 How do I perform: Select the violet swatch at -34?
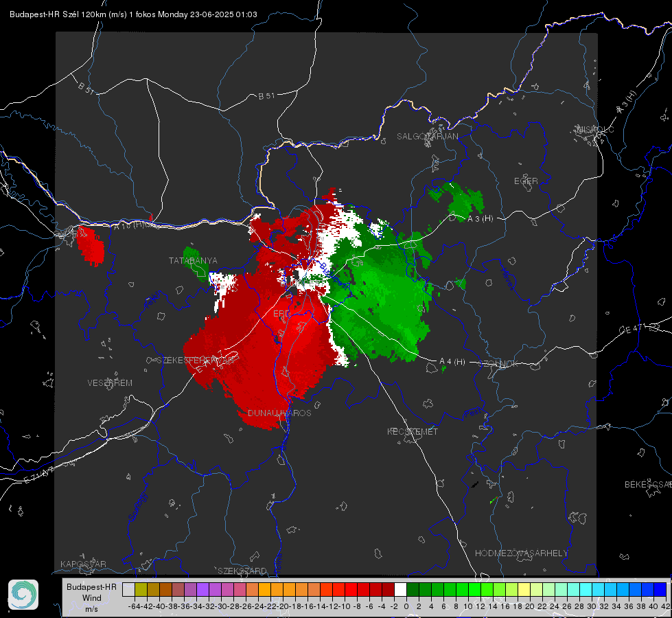tap(202, 589)
